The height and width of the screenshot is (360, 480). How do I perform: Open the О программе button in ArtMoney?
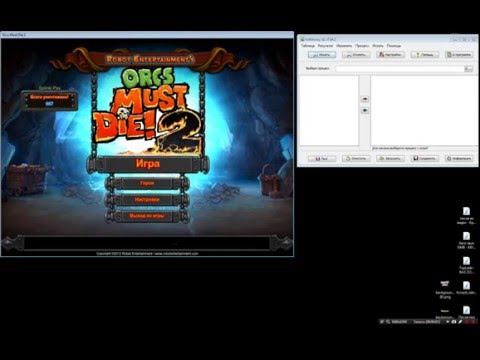point(459,55)
